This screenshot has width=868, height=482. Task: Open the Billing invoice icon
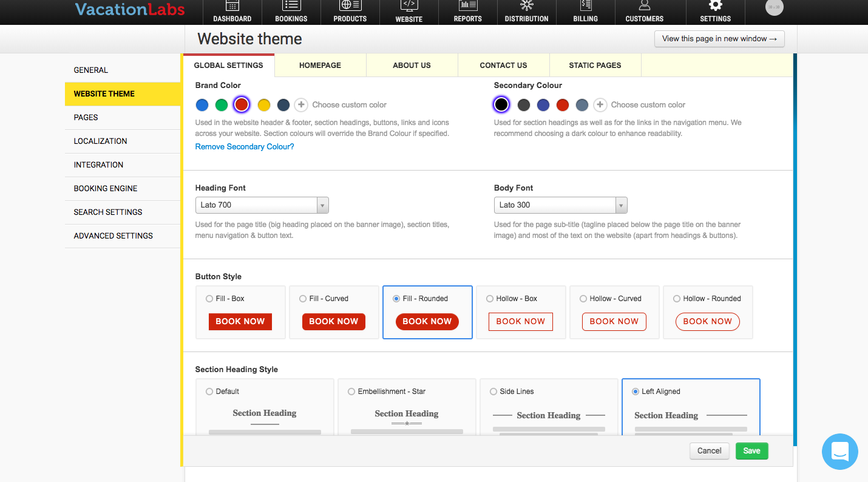click(x=585, y=6)
